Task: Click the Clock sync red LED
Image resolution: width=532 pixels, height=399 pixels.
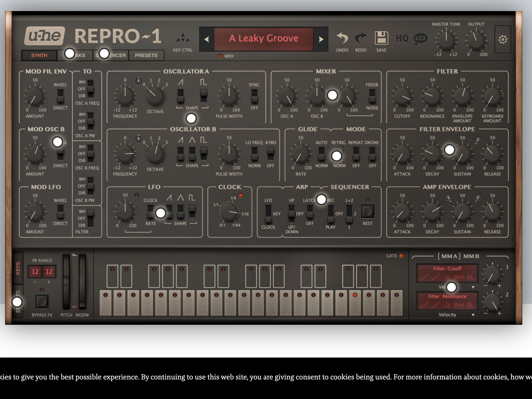Action: pyautogui.click(x=241, y=195)
